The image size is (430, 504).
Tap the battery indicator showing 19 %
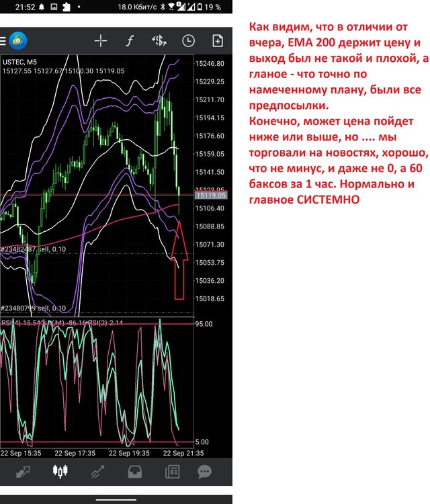pyautogui.click(x=209, y=7)
